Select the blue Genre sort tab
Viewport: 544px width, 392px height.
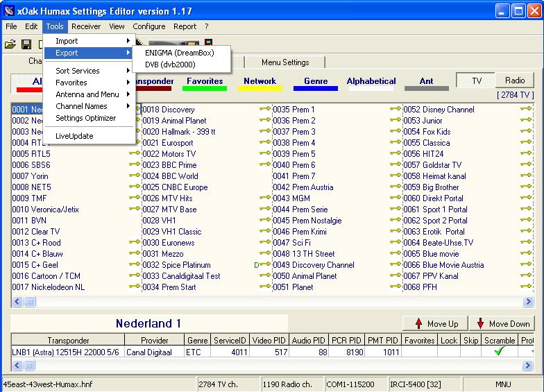click(316, 83)
